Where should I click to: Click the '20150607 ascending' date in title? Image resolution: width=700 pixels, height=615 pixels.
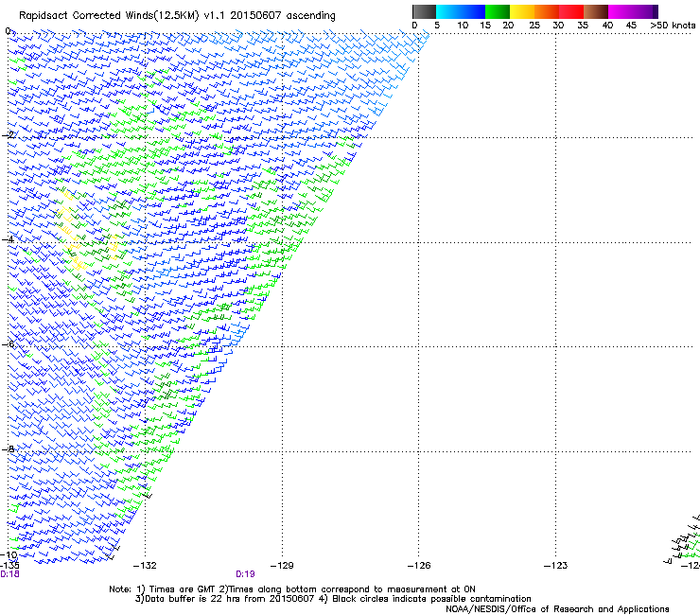coord(283,16)
